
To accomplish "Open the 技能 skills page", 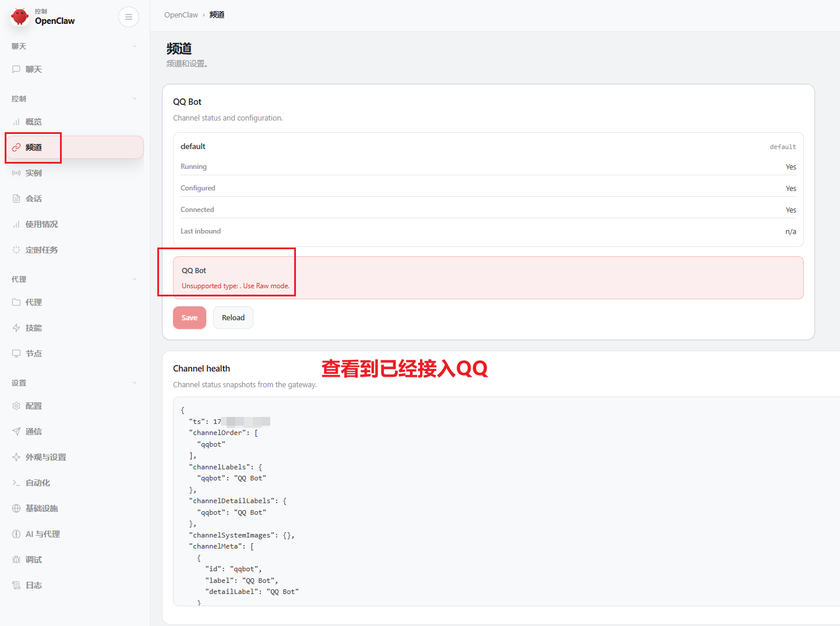I will (x=75, y=328).
